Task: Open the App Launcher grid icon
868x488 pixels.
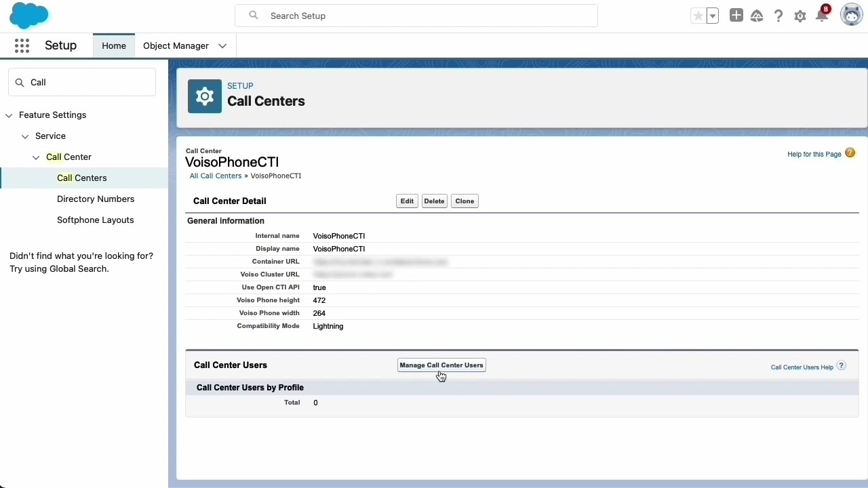Action: (x=22, y=45)
